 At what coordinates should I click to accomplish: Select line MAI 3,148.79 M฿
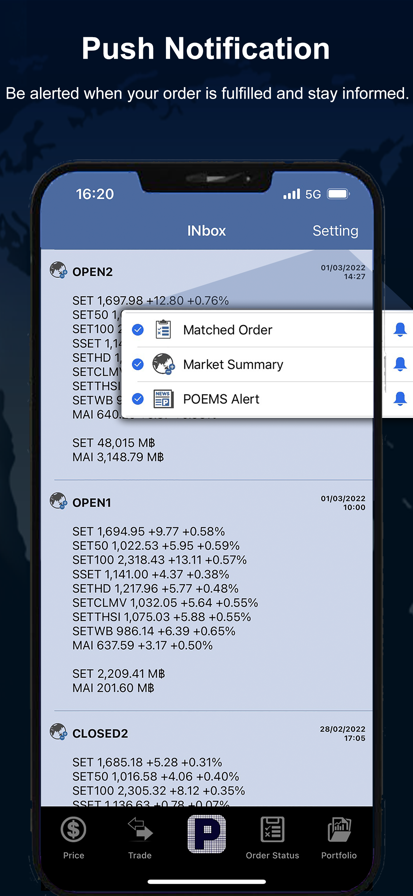(x=118, y=457)
